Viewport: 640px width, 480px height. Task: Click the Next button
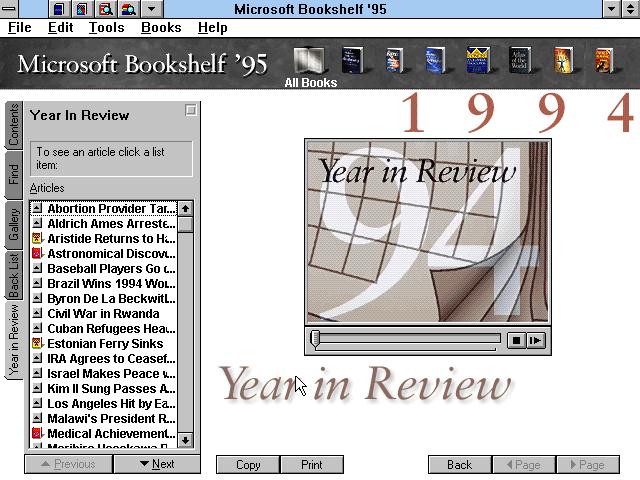[x=157, y=464]
